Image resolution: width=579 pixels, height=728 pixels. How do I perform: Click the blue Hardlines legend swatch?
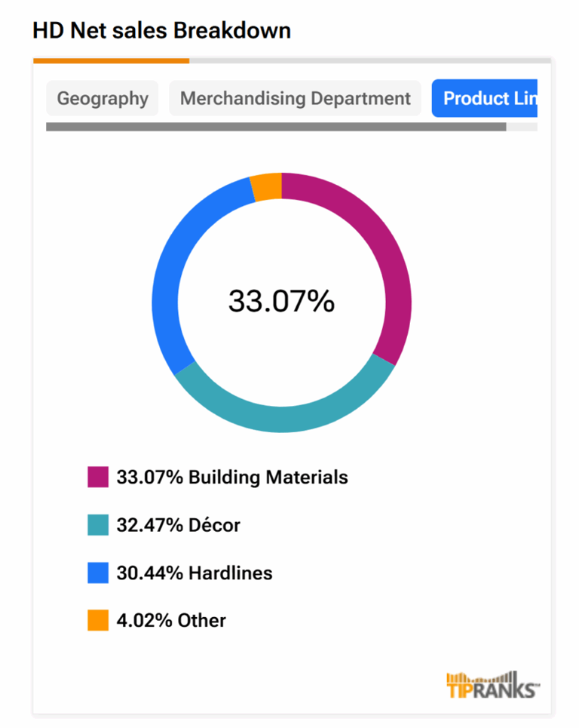pyautogui.click(x=98, y=573)
